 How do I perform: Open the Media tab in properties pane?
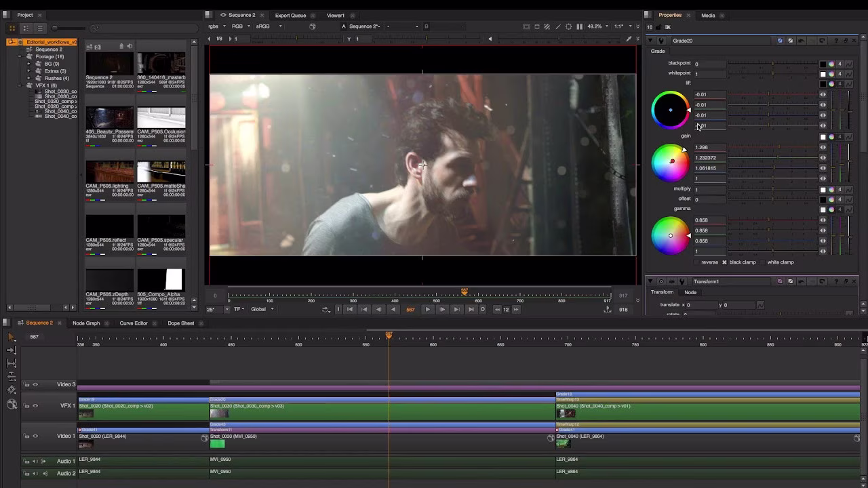click(x=708, y=15)
